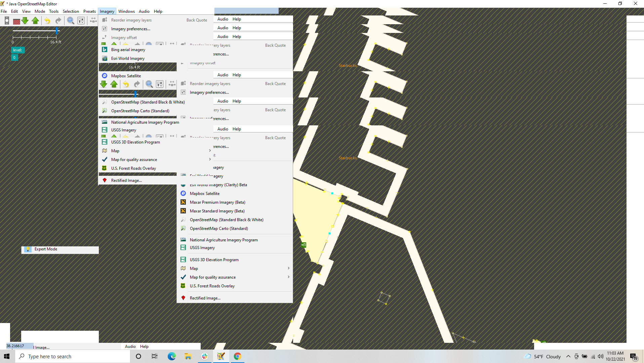Screen dimensions: 644x363
Task: Click the Bing aerial imagery logo icon
Action: pos(105,49)
